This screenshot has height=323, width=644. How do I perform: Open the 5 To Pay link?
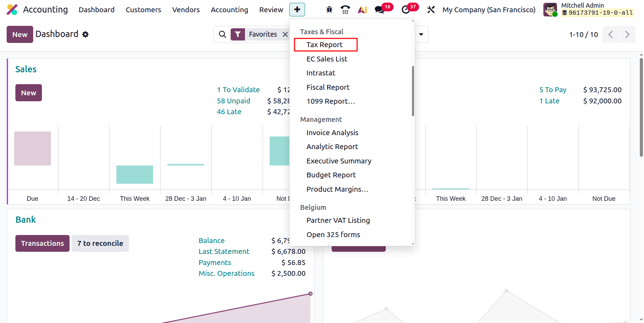(x=553, y=90)
